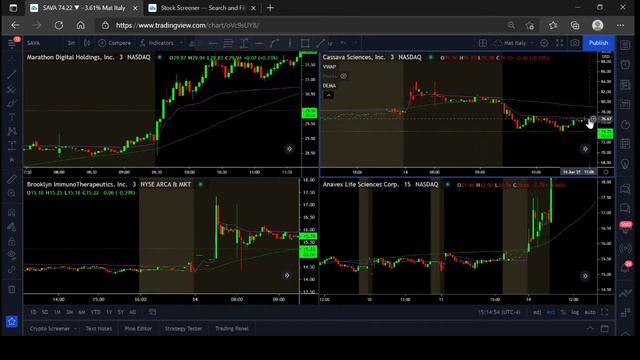Screen dimensions: 640x360
Task: Click the Indicators button
Action: [x=156, y=43]
